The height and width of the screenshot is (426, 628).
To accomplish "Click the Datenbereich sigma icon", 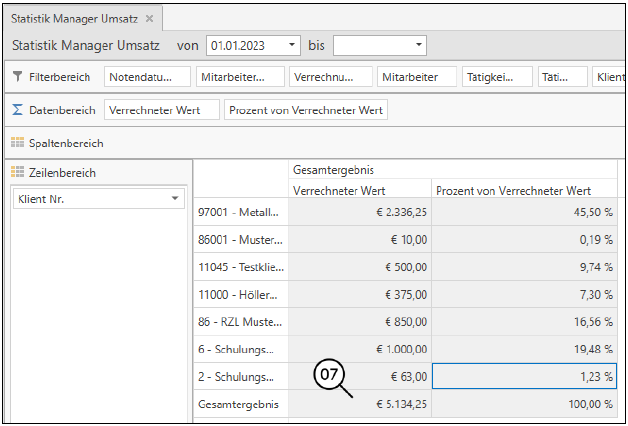I will pos(18,110).
